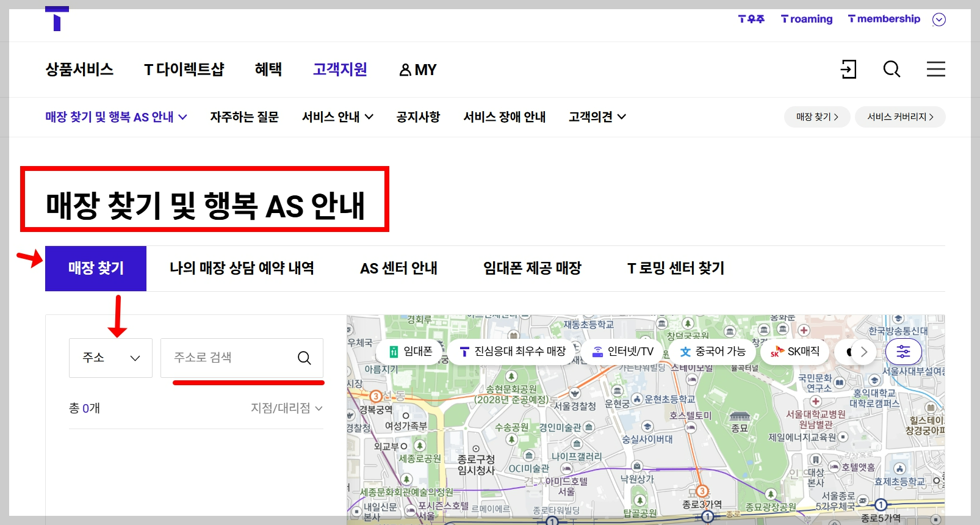Click the 운현궁 marker on map
This screenshot has height=525, width=980.
[617, 391]
